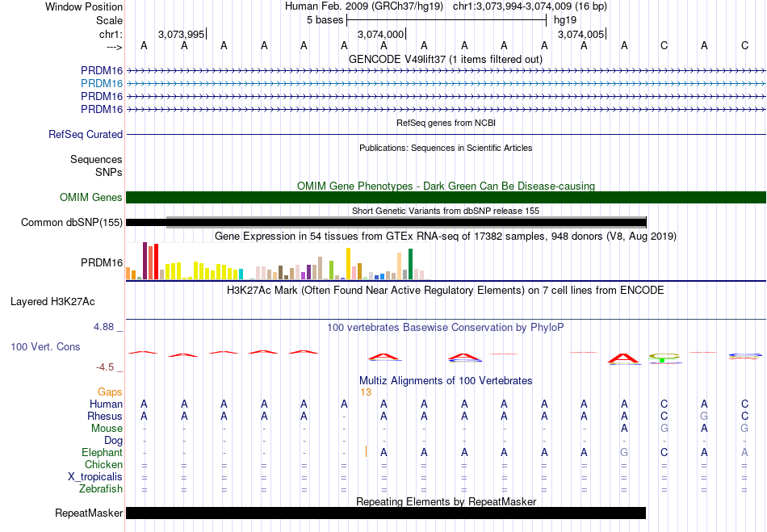This screenshot has height=532, width=767.
Task: Select the Dog alignment row label
Action: click(113, 441)
